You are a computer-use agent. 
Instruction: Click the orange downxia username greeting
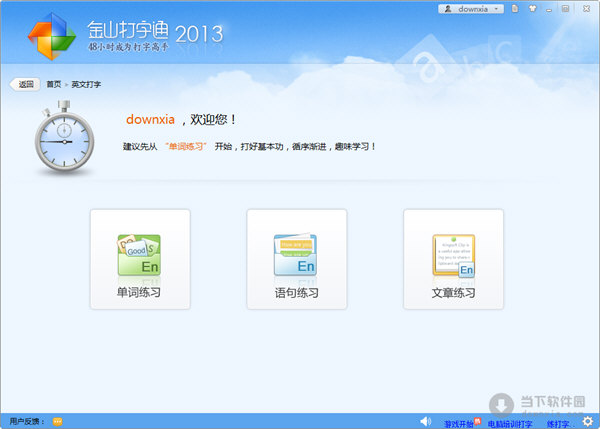pyautogui.click(x=150, y=119)
